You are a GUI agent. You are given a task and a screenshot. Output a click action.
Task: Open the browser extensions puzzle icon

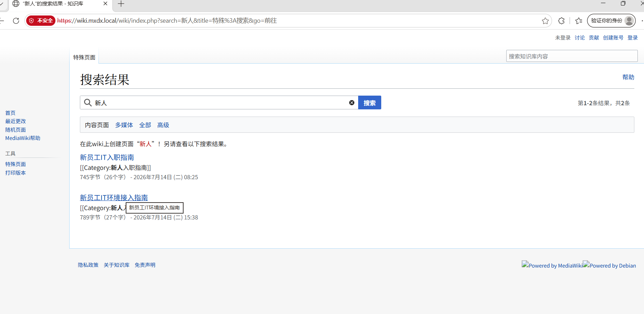click(561, 21)
